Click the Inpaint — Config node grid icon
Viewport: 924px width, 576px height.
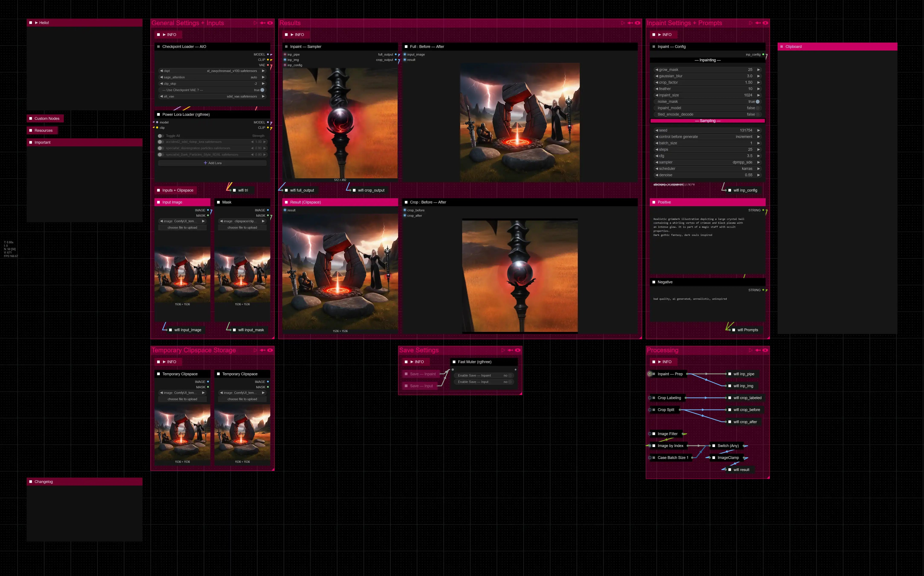click(654, 46)
